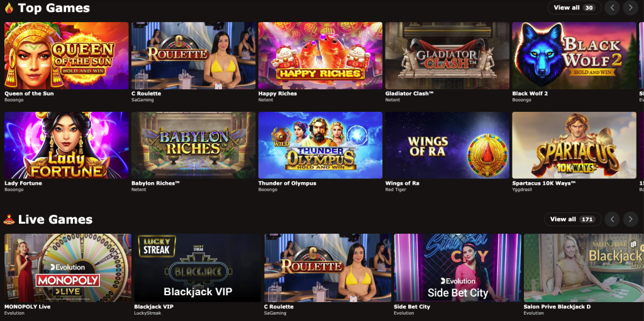Viewport: 644px width, 321px height.
Task: Play Thunder of Olympus thumbnail
Action: (320, 145)
